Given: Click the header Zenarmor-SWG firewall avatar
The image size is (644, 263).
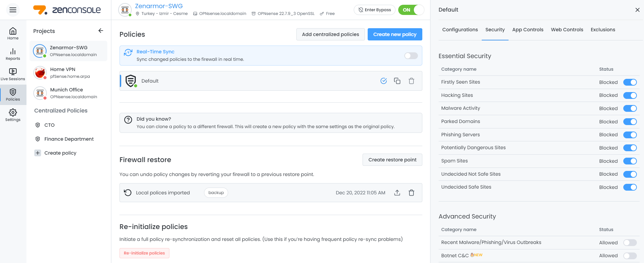Looking at the screenshot, I should [x=125, y=10].
